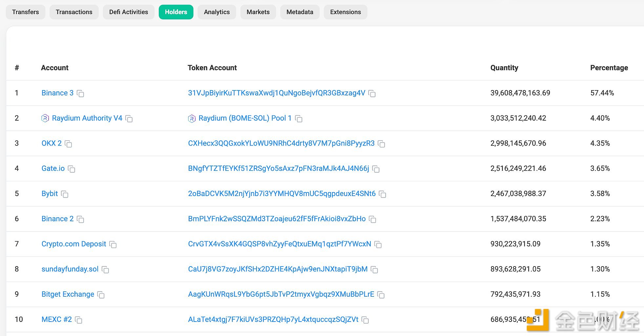This screenshot has height=336, width=644.
Task: Open the Binance 2 account link
Action: pos(57,219)
